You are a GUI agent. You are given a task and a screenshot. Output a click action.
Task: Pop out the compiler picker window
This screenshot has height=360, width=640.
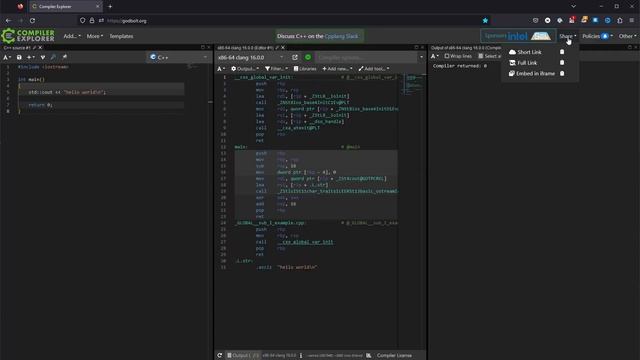pyautogui.click(x=295, y=58)
